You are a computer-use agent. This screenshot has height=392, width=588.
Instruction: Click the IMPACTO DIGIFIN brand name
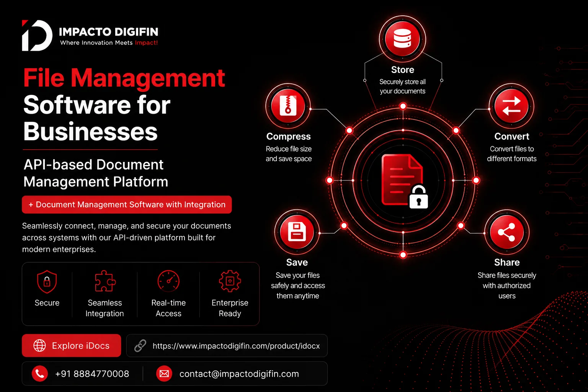pos(109,32)
